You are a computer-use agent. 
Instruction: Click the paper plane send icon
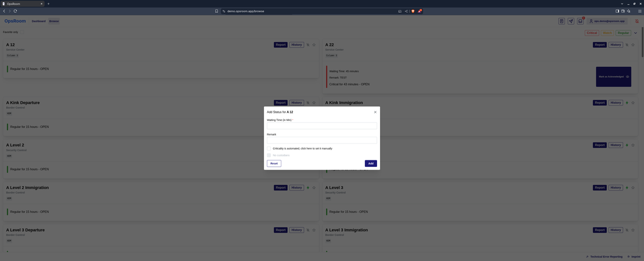tap(571, 21)
